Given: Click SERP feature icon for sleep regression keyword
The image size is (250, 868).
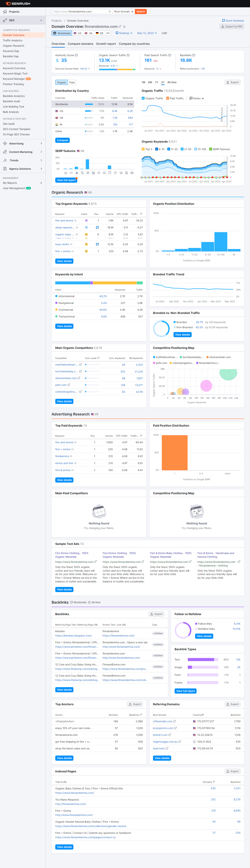Looking at the screenshot, I should click(x=97, y=227).
